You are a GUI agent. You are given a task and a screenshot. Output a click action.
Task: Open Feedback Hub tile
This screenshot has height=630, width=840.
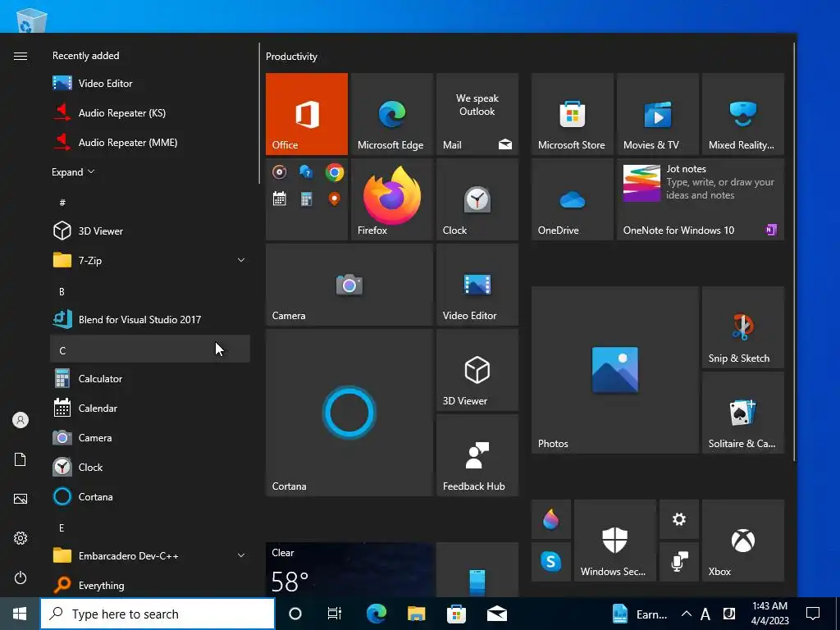477,455
